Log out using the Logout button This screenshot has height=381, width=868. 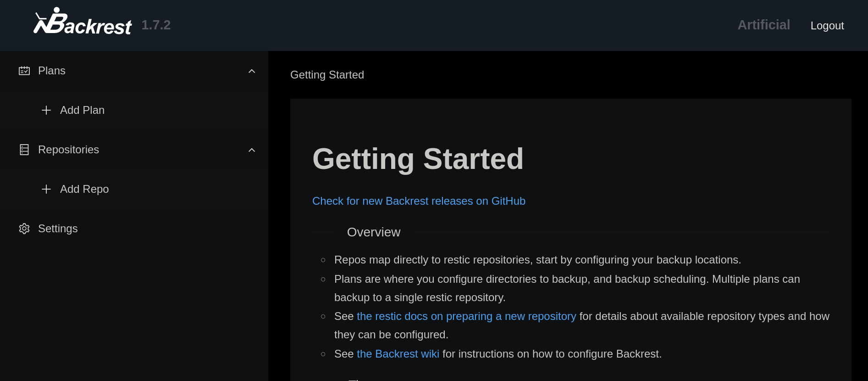click(x=827, y=26)
